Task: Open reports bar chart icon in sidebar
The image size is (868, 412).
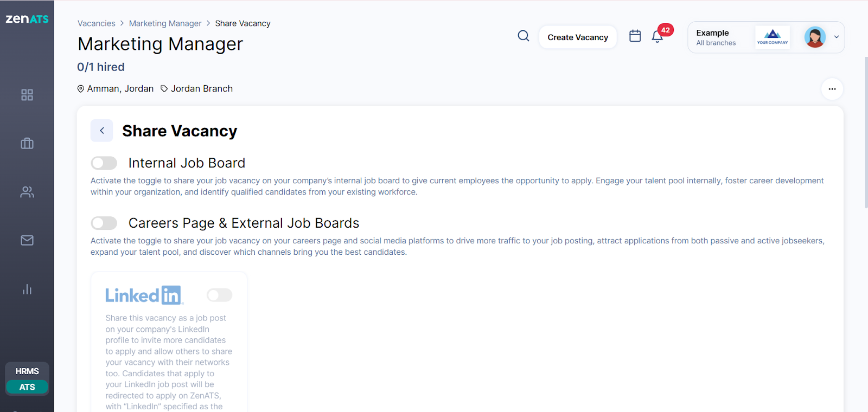Action: click(27, 289)
